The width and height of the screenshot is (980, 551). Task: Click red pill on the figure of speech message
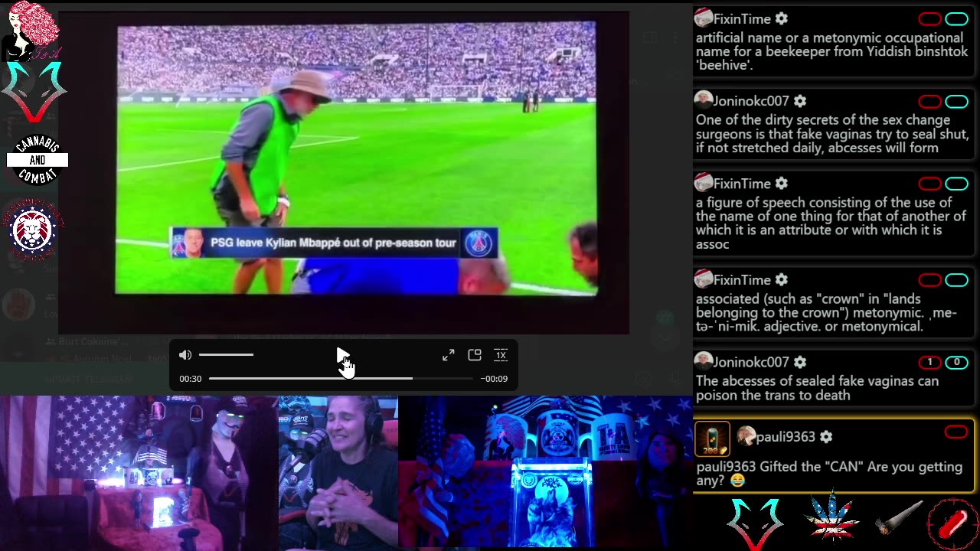pyautogui.click(x=929, y=184)
